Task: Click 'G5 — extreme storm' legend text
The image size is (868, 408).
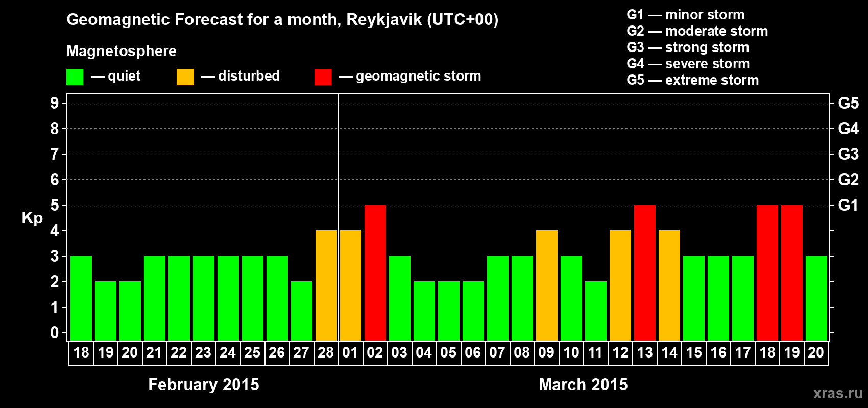Action: pyautogui.click(x=693, y=80)
